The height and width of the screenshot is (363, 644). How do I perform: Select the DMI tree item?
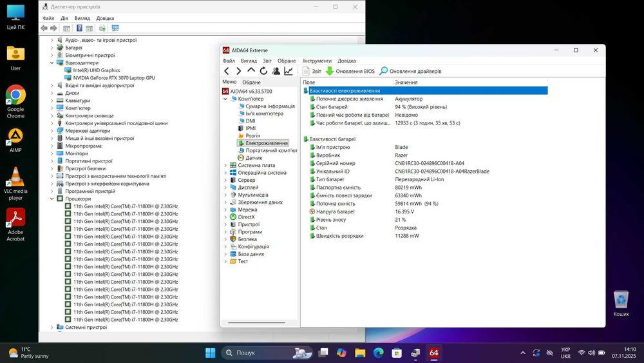[250, 121]
